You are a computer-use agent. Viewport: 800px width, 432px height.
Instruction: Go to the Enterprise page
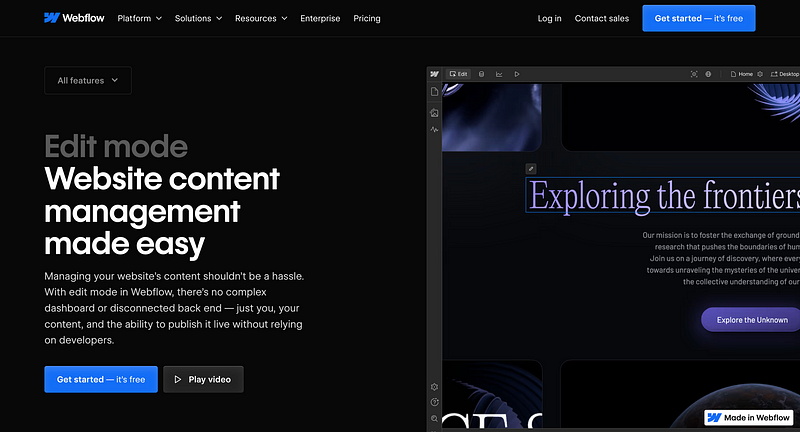click(320, 18)
